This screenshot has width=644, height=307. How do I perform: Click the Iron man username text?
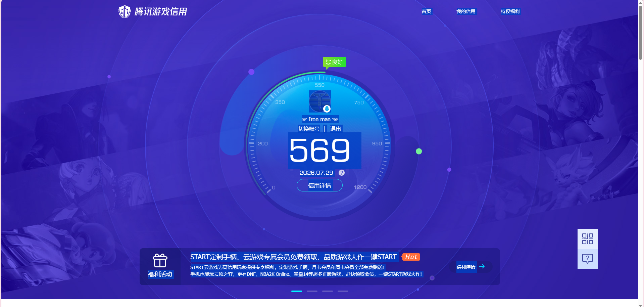coord(319,119)
